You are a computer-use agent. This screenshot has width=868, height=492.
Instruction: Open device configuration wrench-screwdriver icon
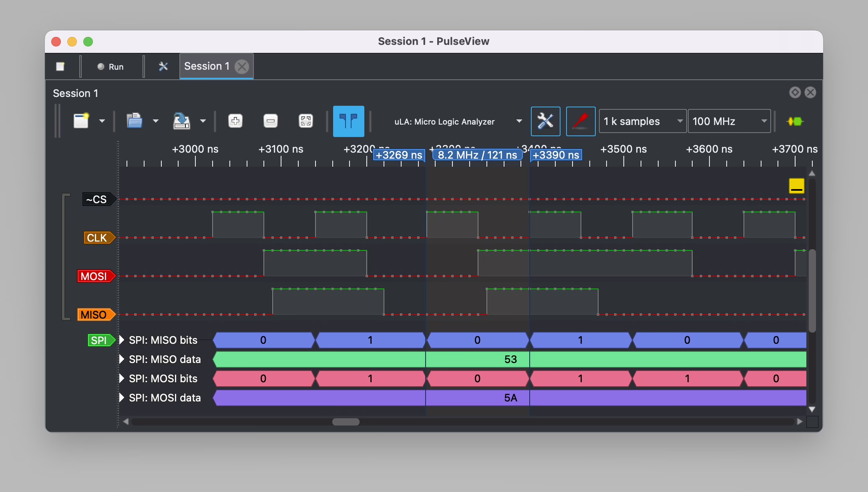[x=545, y=121]
